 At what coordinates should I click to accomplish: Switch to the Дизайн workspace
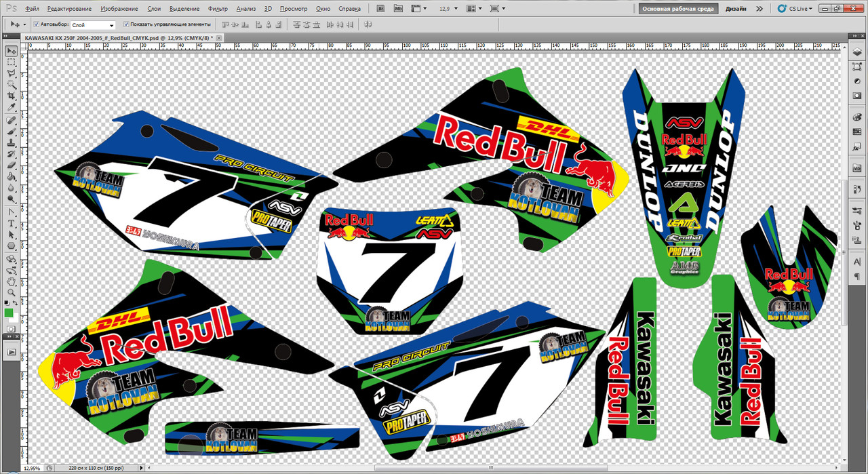tap(735, 9)
